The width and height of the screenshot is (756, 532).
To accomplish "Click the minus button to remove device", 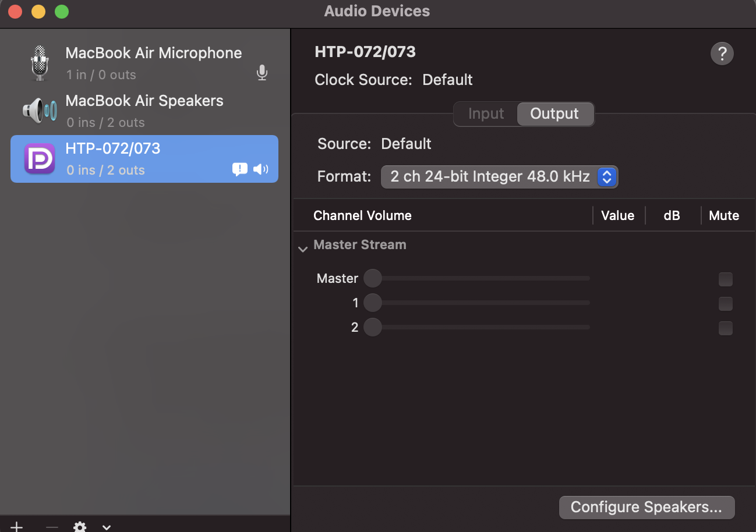I will click(52, 527).
